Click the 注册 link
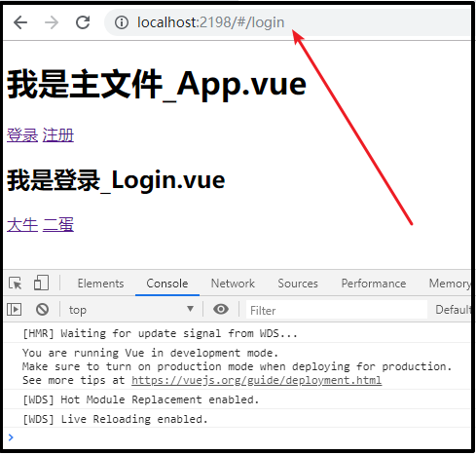Image resolution: width=476 pixels, height=455 pixels. (58, 135)
